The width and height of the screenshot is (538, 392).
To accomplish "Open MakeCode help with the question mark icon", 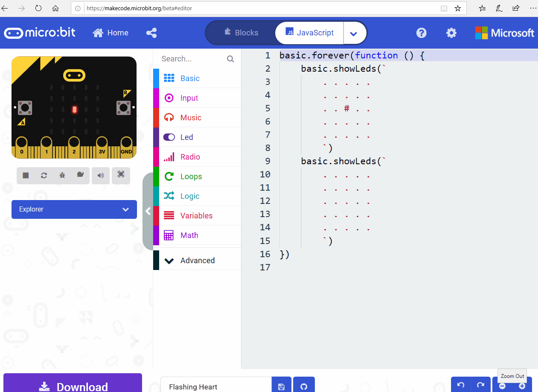I will point(421,32).
